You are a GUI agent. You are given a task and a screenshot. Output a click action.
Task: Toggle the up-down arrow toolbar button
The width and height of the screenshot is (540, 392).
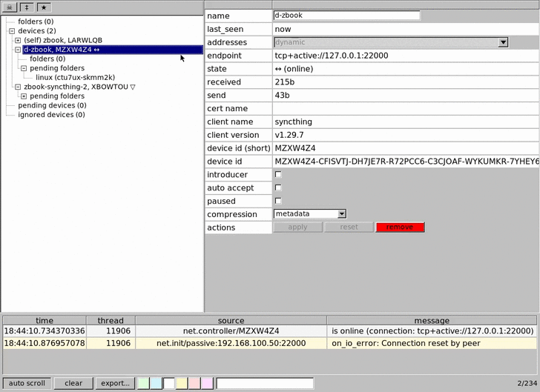tap(27, 7)
